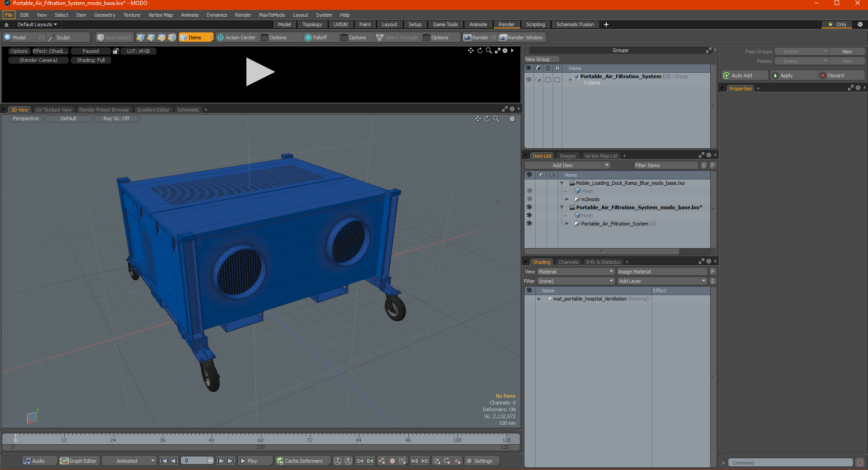Image resolution: width=868 pixels, height=470 pixels.
Task: Go to last frame in transport
Action: click(x=231, y=461)
